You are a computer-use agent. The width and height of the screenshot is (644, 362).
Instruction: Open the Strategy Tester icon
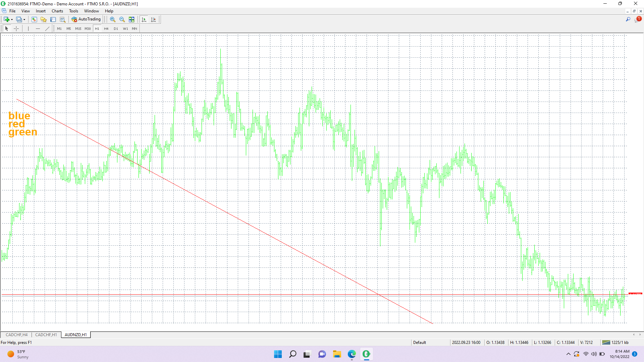tap(62, 19)
